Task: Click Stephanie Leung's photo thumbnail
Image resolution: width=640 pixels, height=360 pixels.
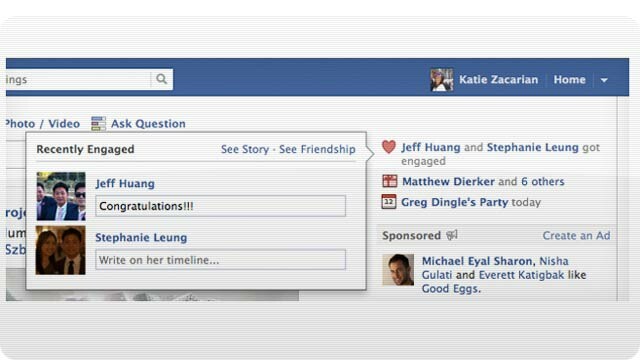Action: 60,250
